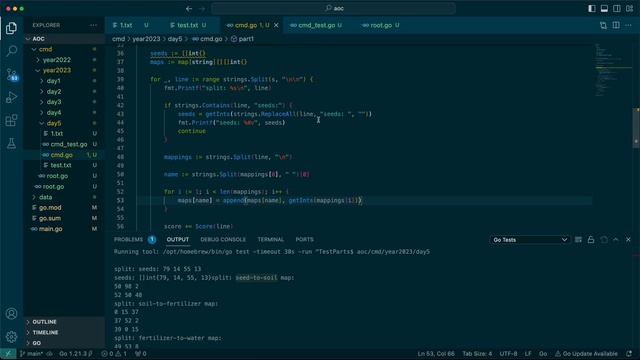Expand the Outline section
640x360 pixels.
pos(63,322)
